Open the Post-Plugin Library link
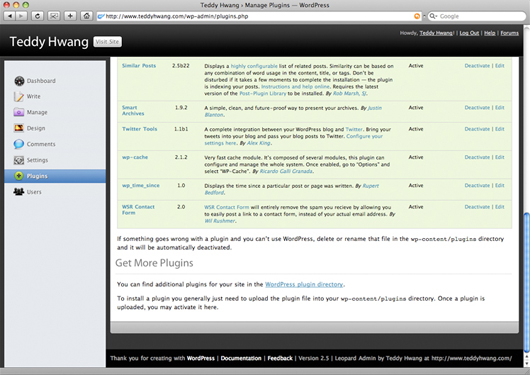Viewport: 530px width, 375px height. 263,94
